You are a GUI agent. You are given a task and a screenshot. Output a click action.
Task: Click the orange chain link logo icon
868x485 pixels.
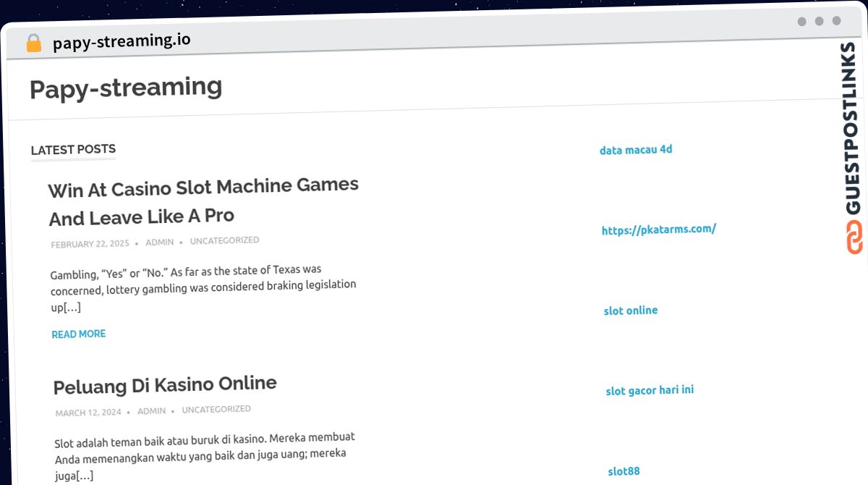pyautogui.click(x=854, y=237)
